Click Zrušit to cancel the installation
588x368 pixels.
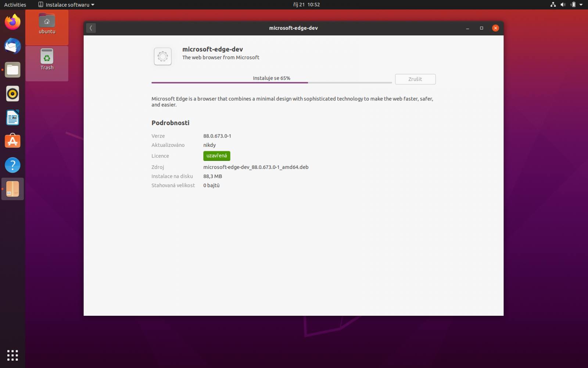tap(415, 79)
